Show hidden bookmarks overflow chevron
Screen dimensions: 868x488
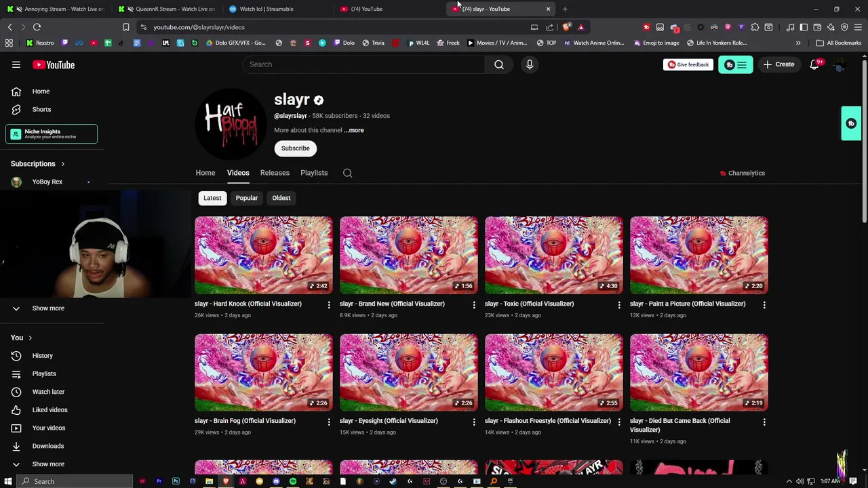(x=798, y=43)
